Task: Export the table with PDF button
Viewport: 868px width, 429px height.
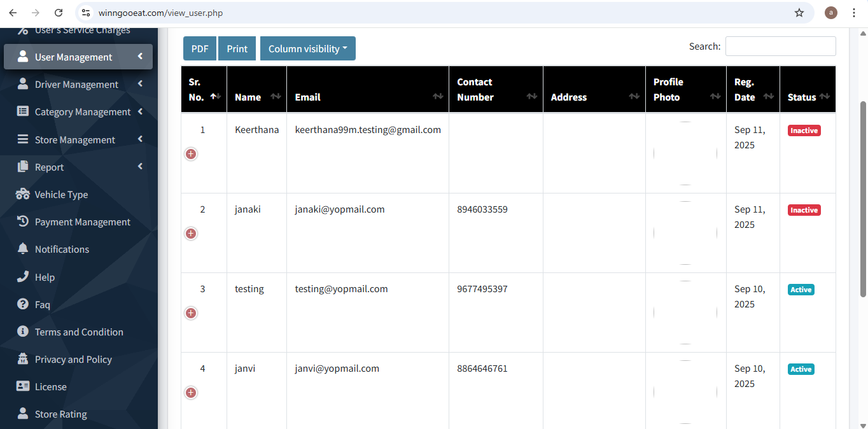Action: click(x=200, y=49)
